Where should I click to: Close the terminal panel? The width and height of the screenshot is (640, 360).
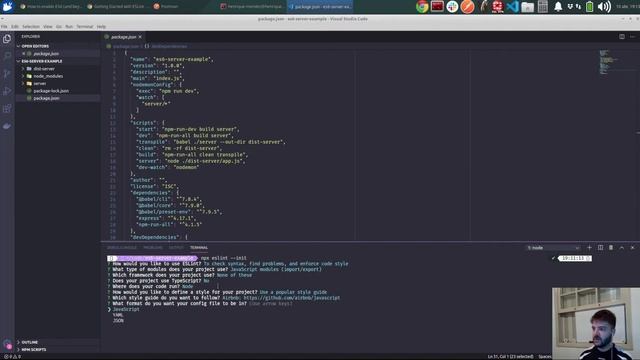click(x=632, y=248)
